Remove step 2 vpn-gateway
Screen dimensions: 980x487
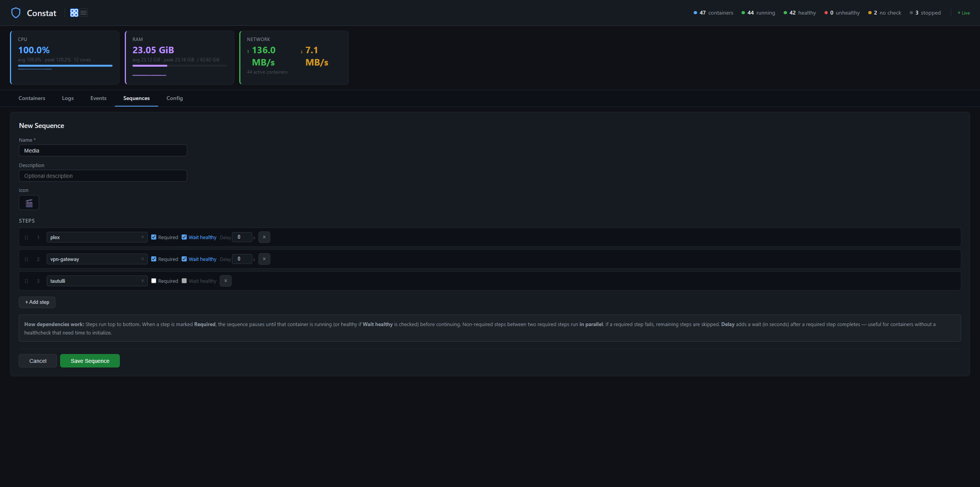264,259
